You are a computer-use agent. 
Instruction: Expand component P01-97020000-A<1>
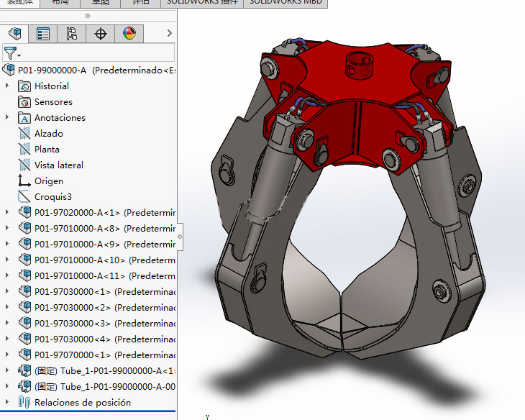pyautogui.click(x=7, y=213)
